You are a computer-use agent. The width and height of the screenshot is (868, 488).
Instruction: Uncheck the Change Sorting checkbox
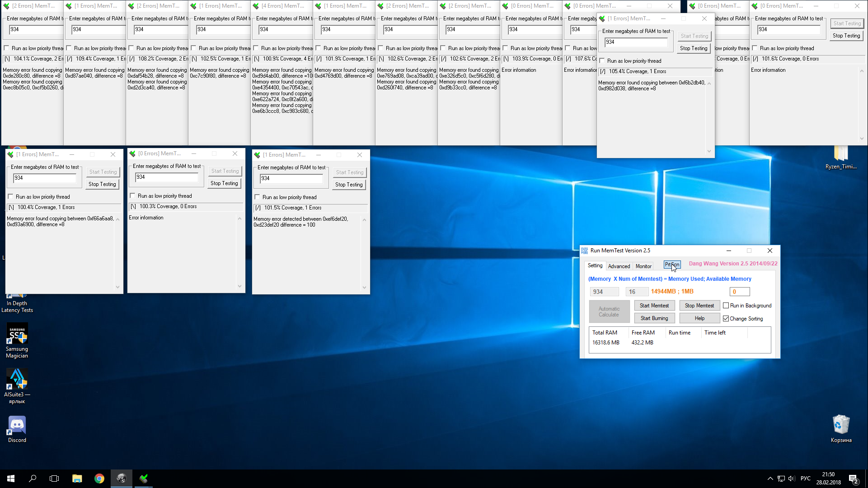tap(726, 319)
